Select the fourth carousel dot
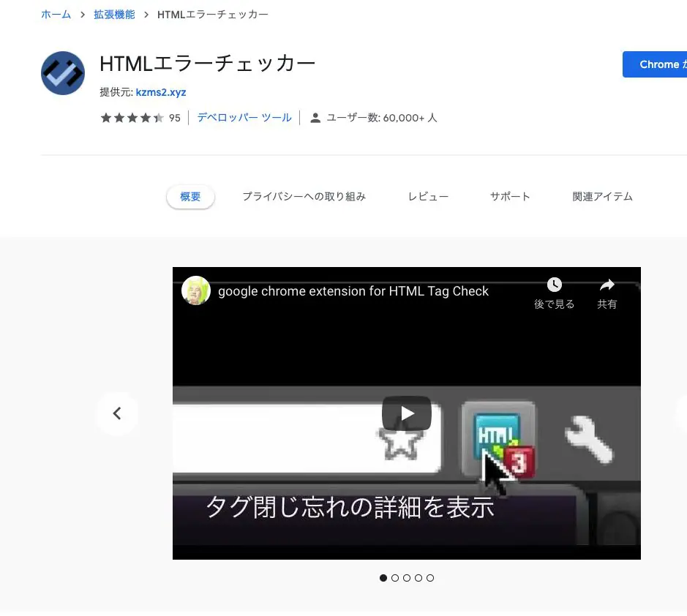The image size is (687, 616). click(x=418, y=578)
